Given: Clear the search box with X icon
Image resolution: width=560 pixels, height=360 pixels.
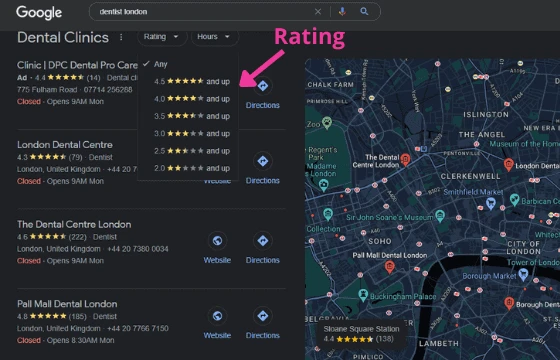Looking at the screenshot, I should coord(318,12).
